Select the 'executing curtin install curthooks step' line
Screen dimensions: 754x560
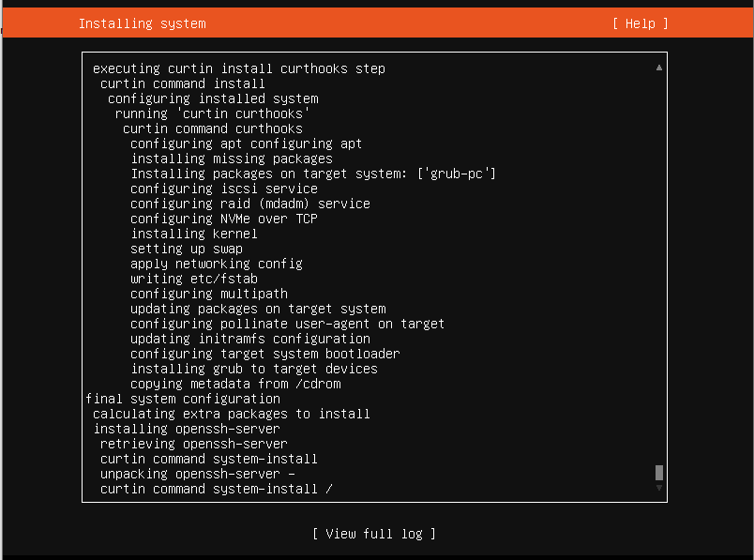point(238,68)
